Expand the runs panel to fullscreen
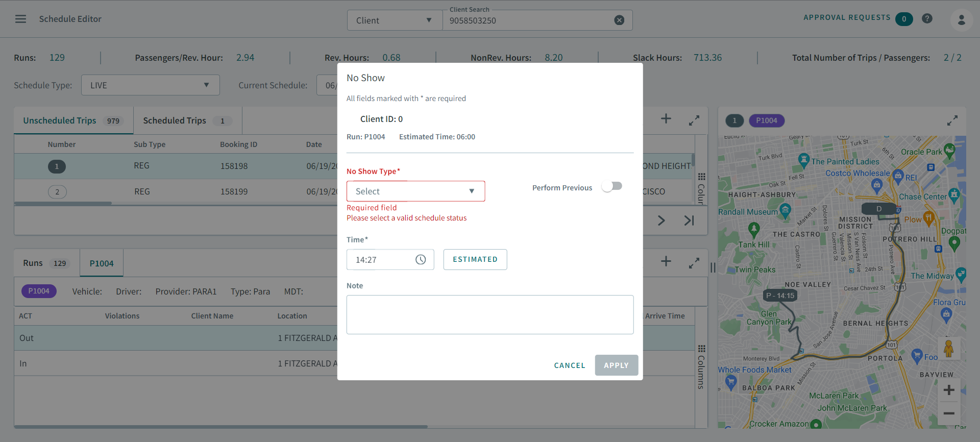Viewport: 980px width, 442px height. [694, 263]
